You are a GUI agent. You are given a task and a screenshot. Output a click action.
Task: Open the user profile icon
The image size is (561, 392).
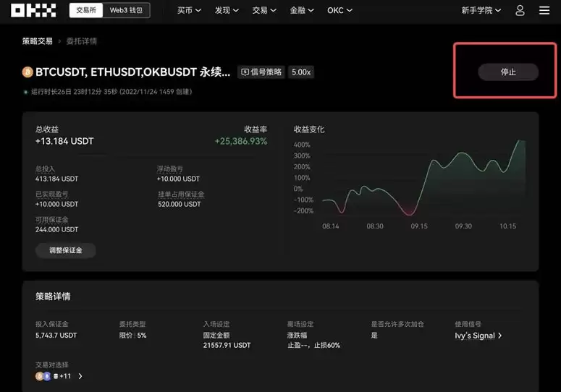click(x=520, y=11)
